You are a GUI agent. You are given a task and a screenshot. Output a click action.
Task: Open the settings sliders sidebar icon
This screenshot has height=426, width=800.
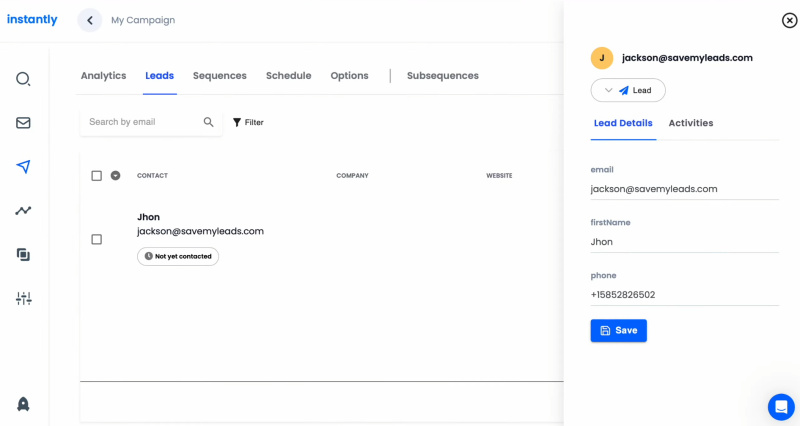tap(23, 299)
